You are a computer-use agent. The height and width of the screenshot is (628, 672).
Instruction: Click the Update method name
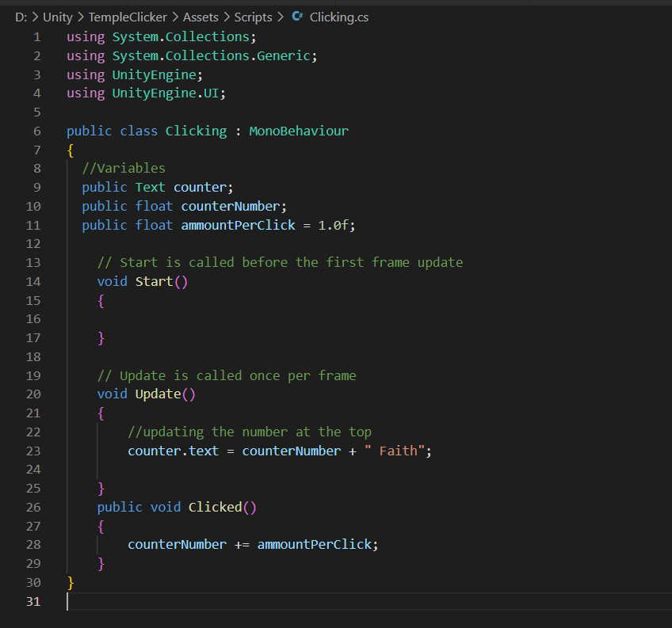(x=158, y=394)
